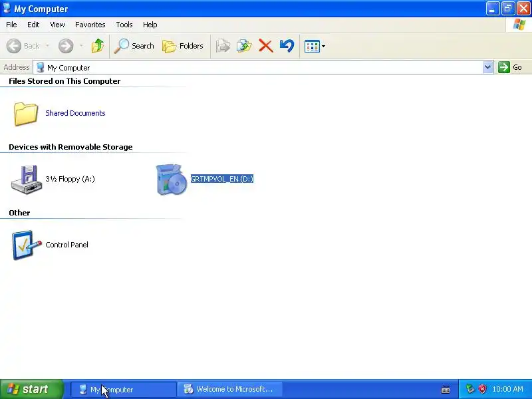Click the Control Panel label
This screenshot has width=532, height=399.
coord(67,245)
